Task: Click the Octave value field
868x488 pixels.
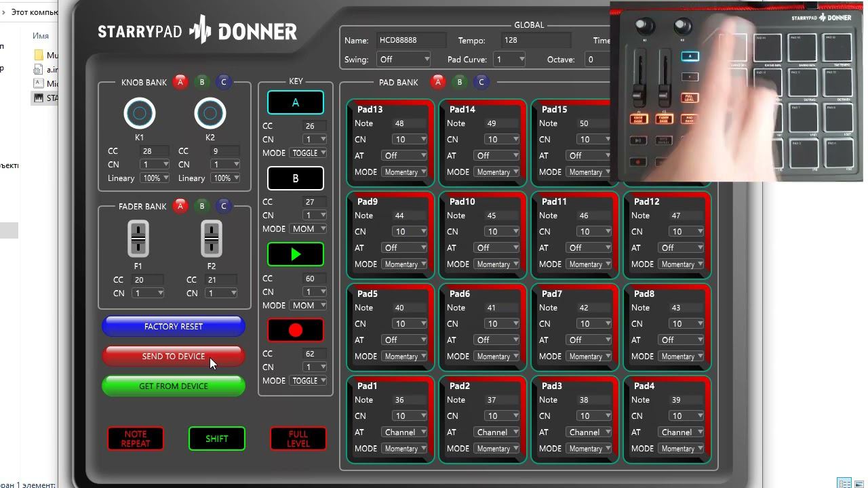Action: click(598, 60)
